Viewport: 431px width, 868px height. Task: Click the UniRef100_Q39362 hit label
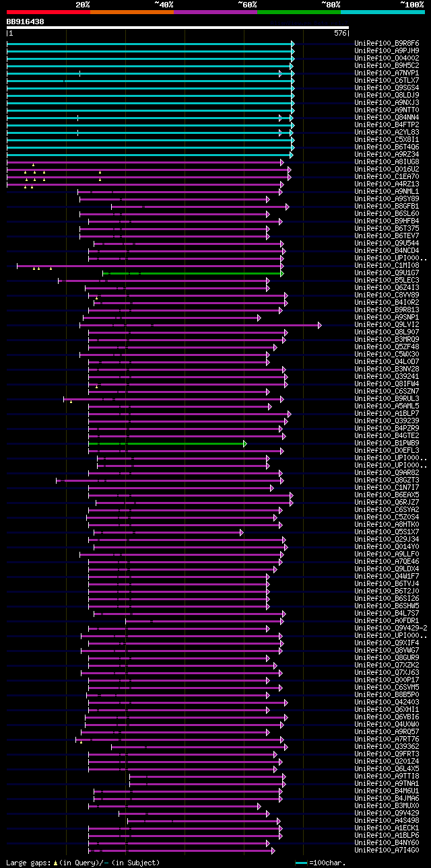pyautogui.click(x=387, y=746)
